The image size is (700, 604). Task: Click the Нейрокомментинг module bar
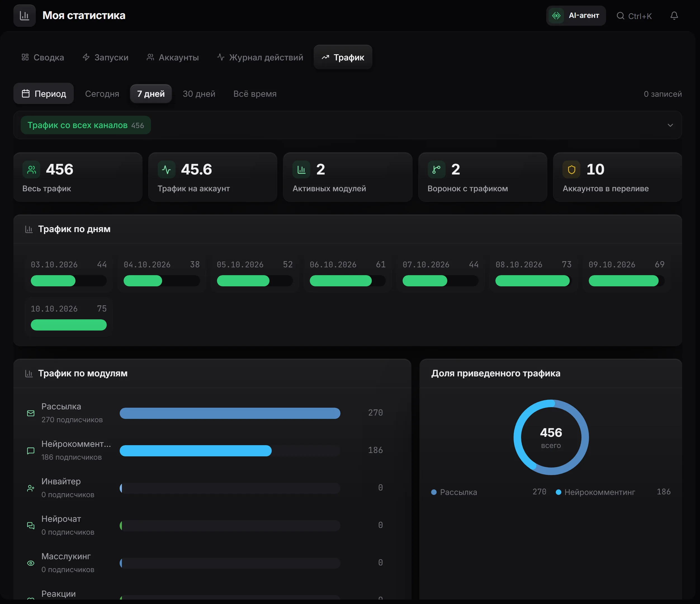coord(230,451)
